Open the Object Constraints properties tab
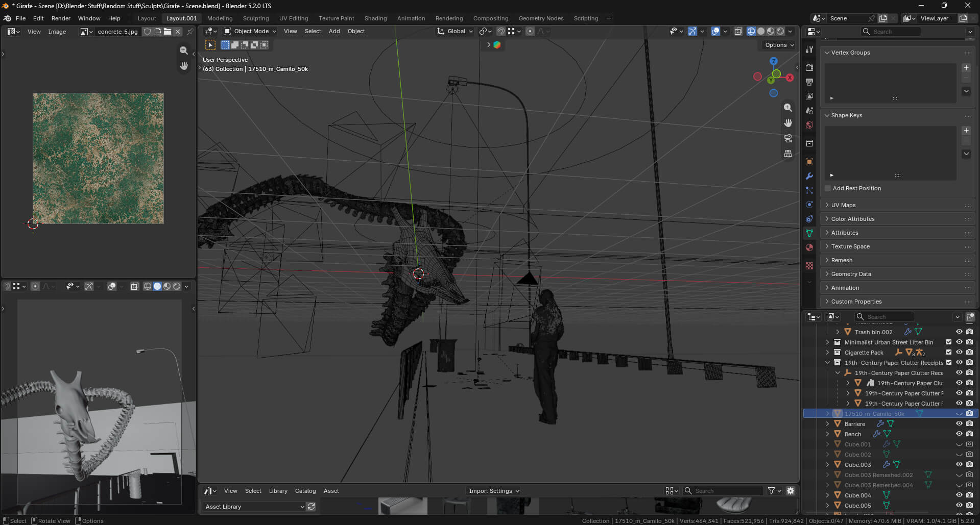980x525 pixels. [x=809, y=219]
